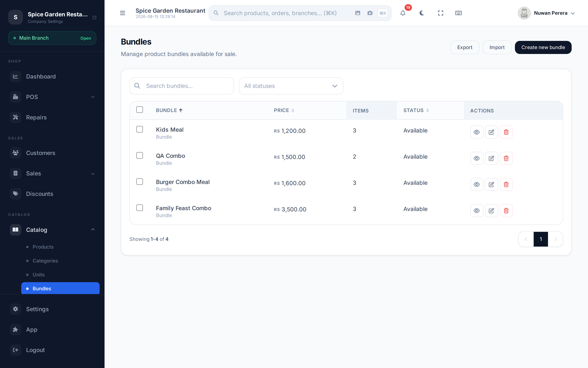Expand the POS sidebar menu
This screenshot has width=588, height=368.
pos(52,97)
